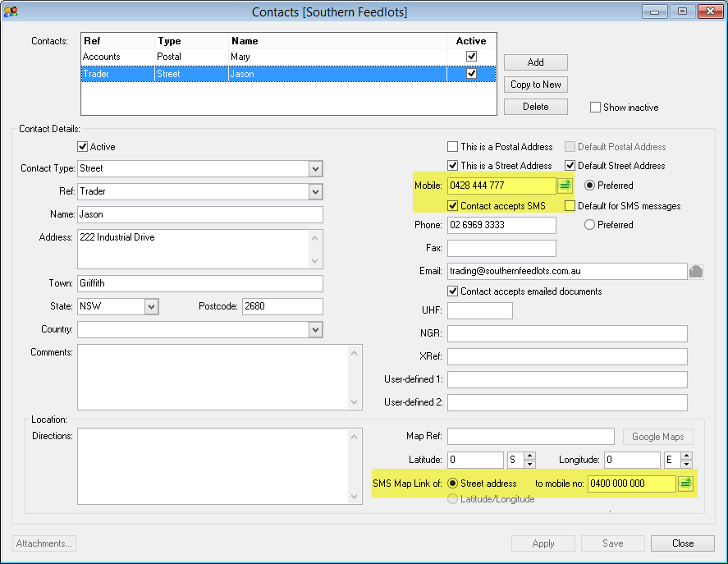Image resolution: width=728 pixels, height=564 pixels.
Task: Click SMS map link send icon
Action: [x=685, y=484]
